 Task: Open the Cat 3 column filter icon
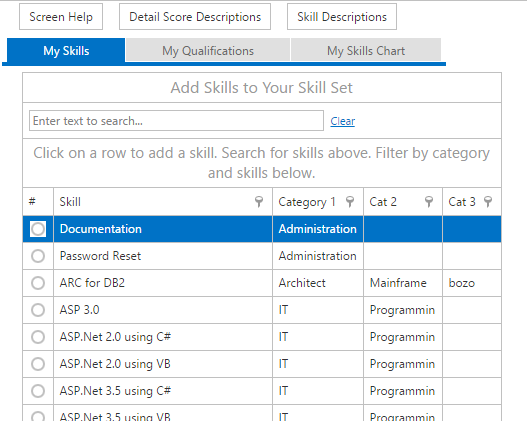pyautogui.click(x=488, y=202)
